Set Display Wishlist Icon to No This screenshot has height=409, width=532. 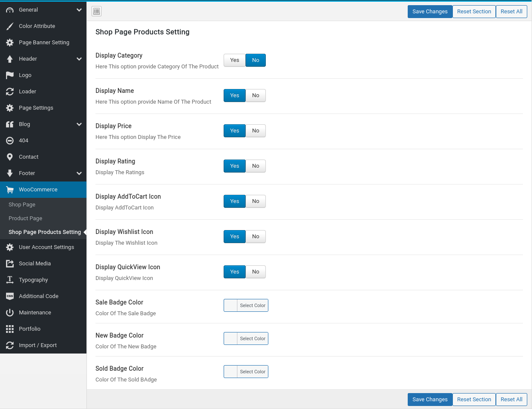pyautogui.click(x=255, y=237)
